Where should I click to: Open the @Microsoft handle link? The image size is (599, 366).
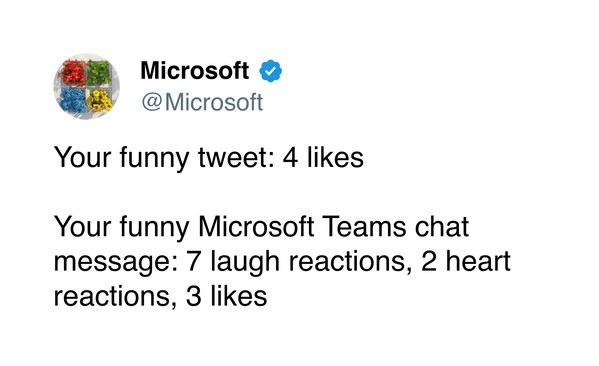point(202,102)
